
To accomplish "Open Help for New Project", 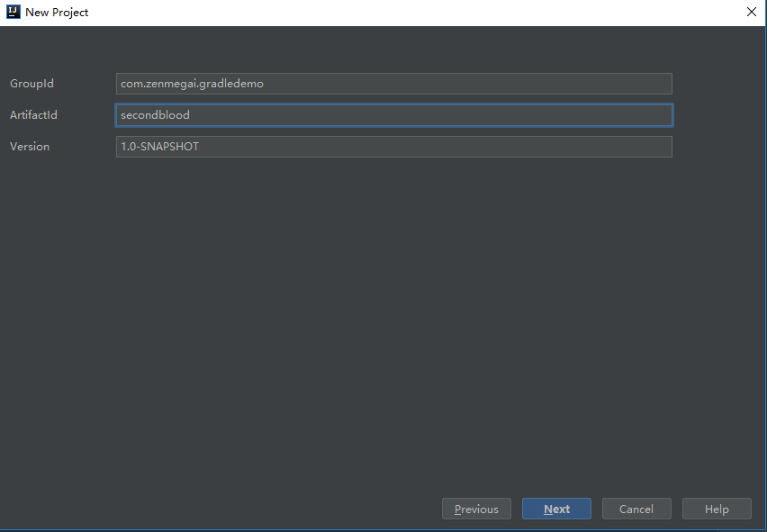I will [x=717, y=509].
